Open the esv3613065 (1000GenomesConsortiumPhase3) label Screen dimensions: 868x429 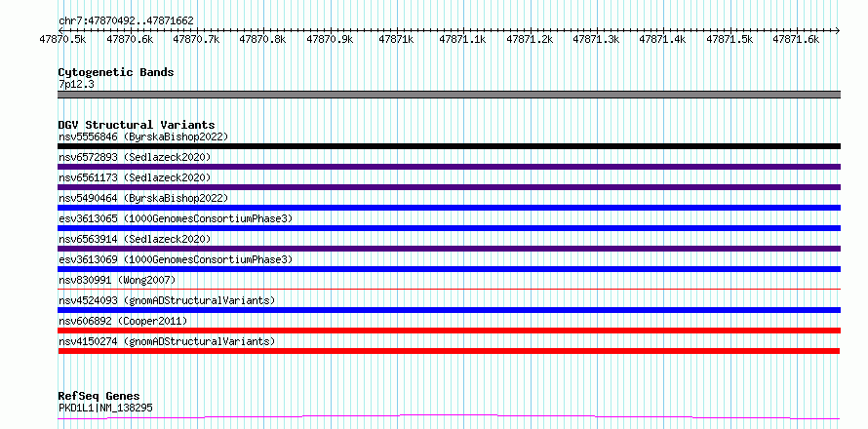point(176,218)
